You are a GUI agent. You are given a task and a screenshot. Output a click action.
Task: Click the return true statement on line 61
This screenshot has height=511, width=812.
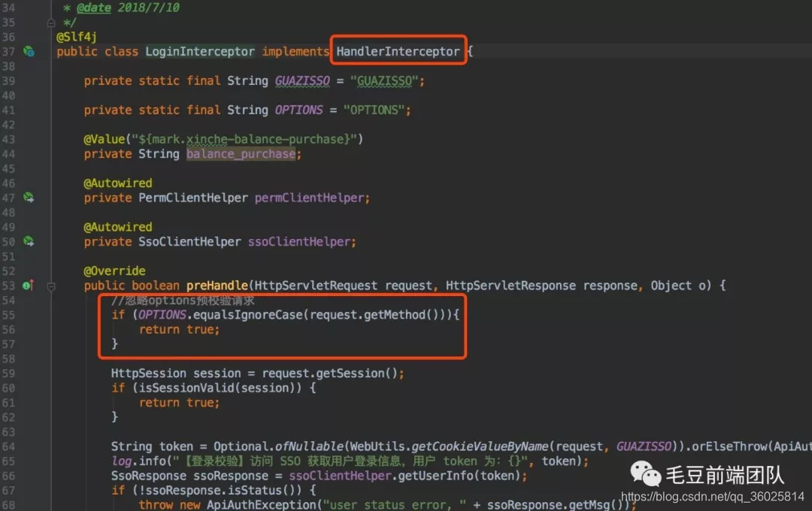click(179, 403)
